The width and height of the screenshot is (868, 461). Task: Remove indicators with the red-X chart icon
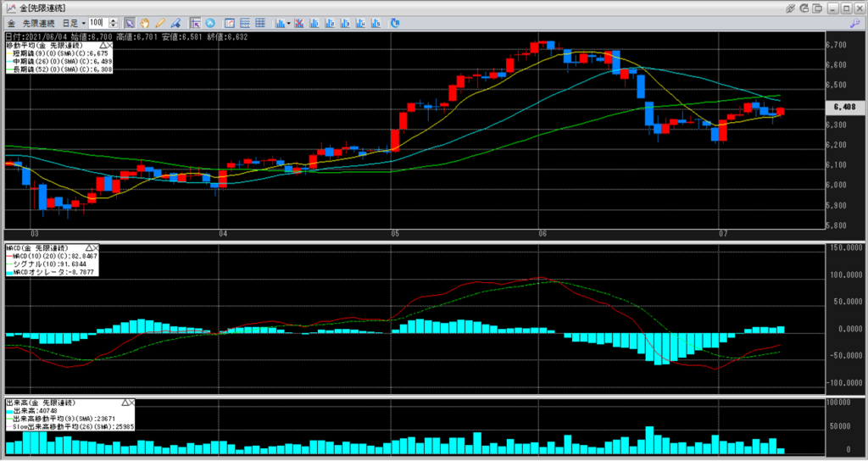pos(299,23)
